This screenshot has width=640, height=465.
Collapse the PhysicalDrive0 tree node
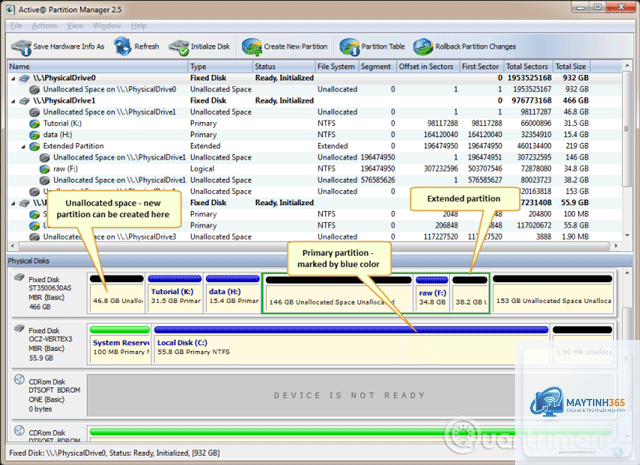point(13,78)
